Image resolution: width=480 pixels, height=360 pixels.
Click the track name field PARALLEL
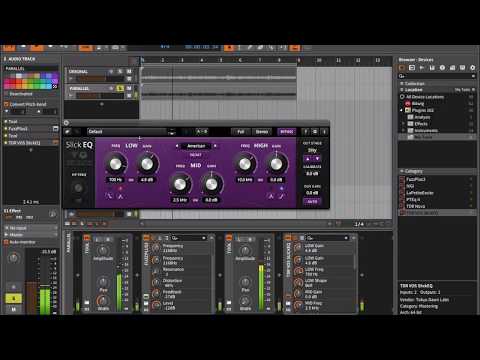point(31,68)
